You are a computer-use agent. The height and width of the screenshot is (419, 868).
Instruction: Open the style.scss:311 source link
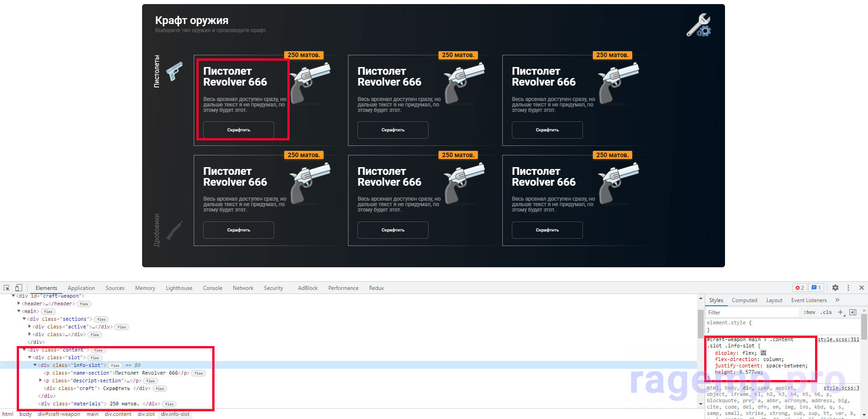[838, 339]
